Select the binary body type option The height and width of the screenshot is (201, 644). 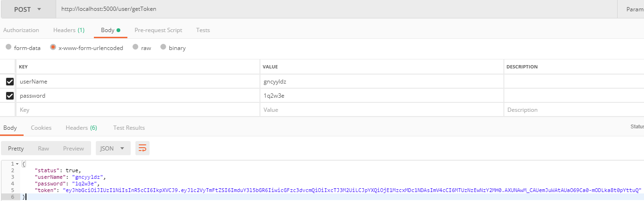click(163, 47)
